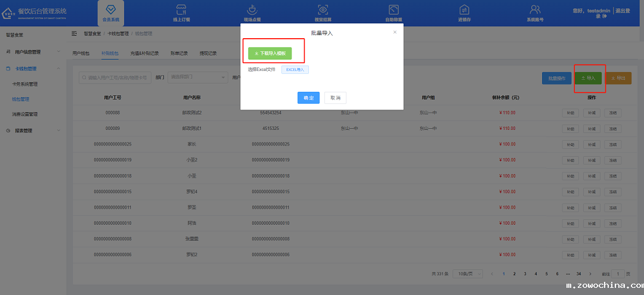Click 补助 for user 小圣2
Image resolution: width=644 pixels, height=295 pixels.
[571, 160]
